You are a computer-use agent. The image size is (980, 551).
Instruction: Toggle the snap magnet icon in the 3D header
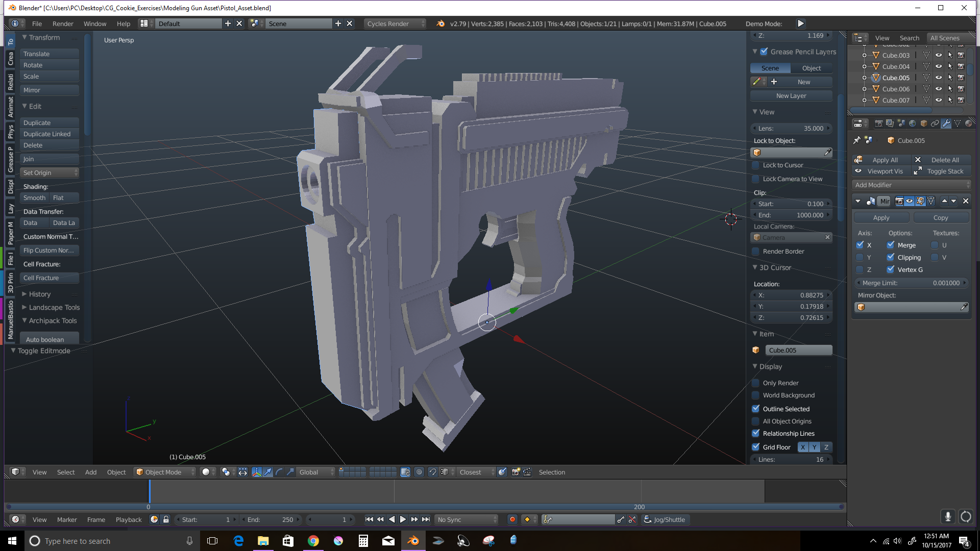[432, 472]
